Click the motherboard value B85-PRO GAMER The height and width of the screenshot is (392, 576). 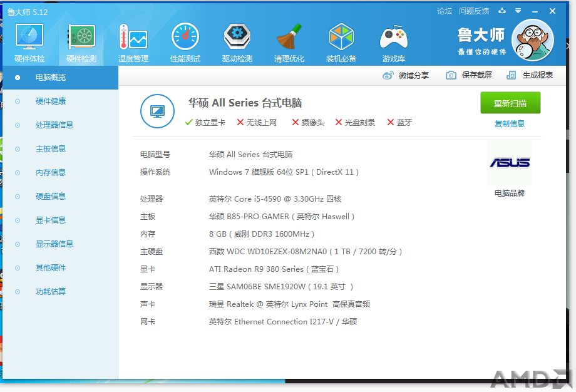tap(282, 217)
